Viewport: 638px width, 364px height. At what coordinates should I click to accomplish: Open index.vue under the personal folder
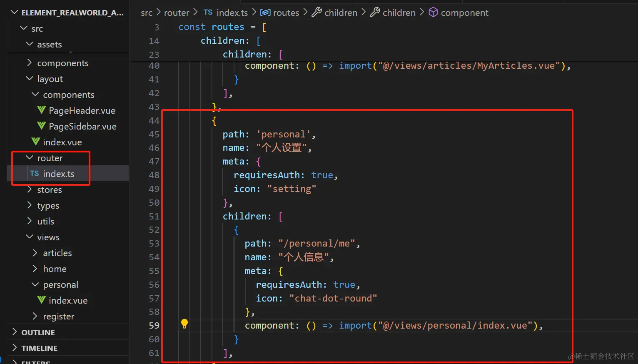(68, 300)
